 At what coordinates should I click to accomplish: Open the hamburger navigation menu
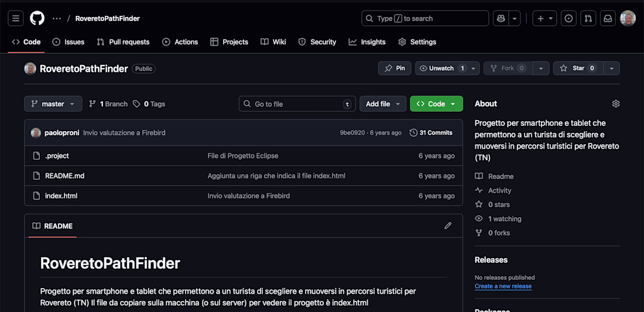[16, 18]
